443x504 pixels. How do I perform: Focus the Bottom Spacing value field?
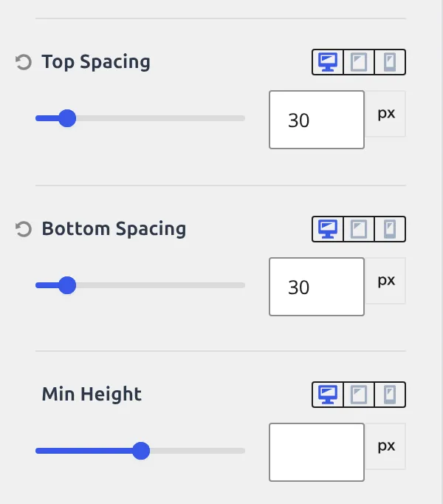pyautogui.click(x=317, y=287)
